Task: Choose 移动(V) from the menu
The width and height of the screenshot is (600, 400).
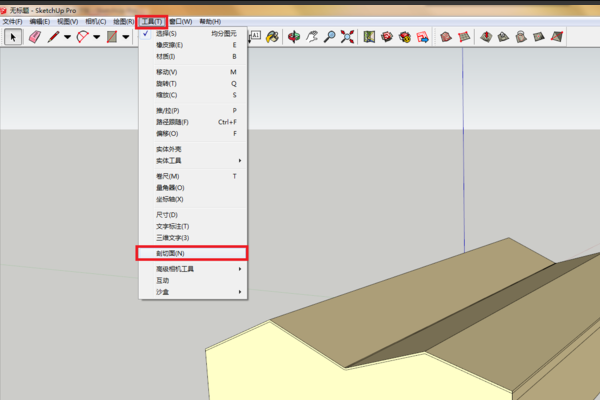Action: (193, 72)
